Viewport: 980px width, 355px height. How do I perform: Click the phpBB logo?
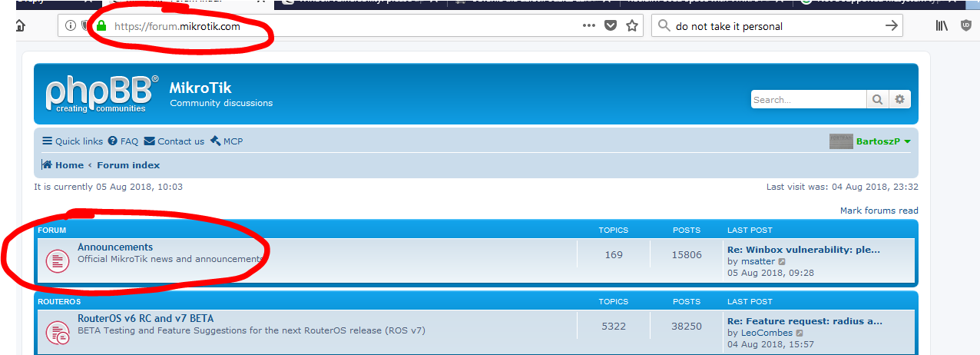coord(102,94)
